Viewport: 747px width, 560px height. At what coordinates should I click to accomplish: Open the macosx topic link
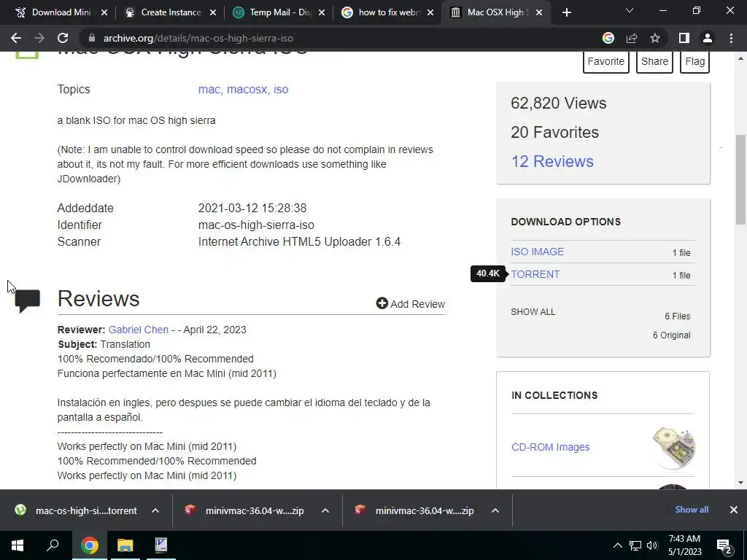point(247,90)
